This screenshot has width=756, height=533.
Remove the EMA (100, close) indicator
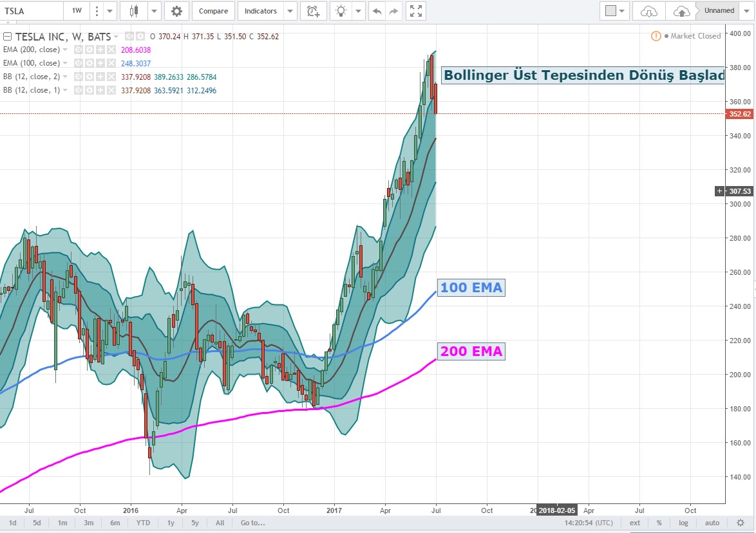click(111, 63)
